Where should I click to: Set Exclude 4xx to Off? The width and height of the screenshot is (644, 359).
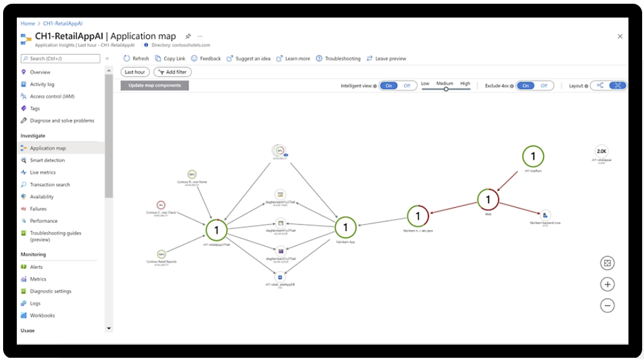pyautogui.click(x=544, y=85)
